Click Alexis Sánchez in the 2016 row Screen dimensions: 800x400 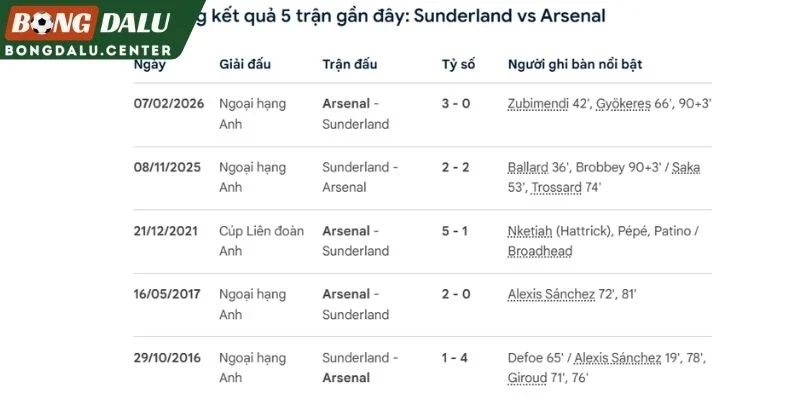pyautogui.click(x=618, y=358)
